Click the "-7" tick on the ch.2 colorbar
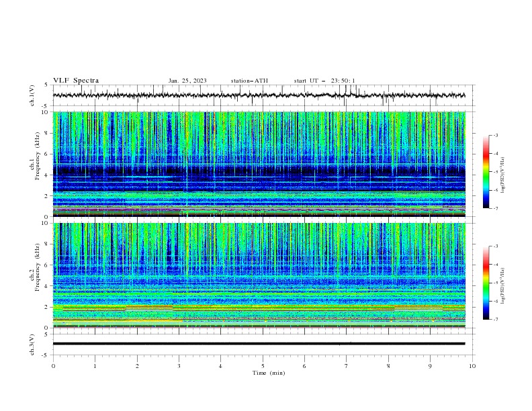This screenshot has height=411, width=532. click(496, 320)
